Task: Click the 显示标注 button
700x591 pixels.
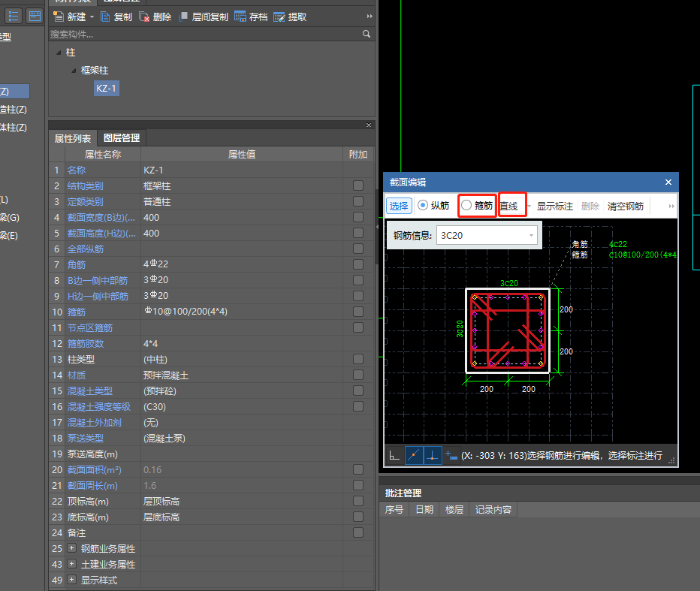Action: pos(554,207)
